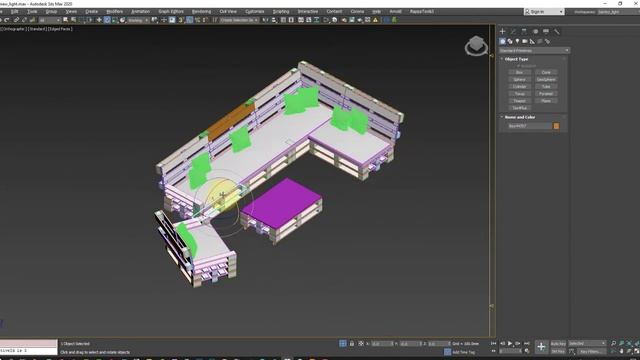This screenshot has width=640, height=360.
Task: Select the Space Warps category icon
Action: [x=540, y=41]
